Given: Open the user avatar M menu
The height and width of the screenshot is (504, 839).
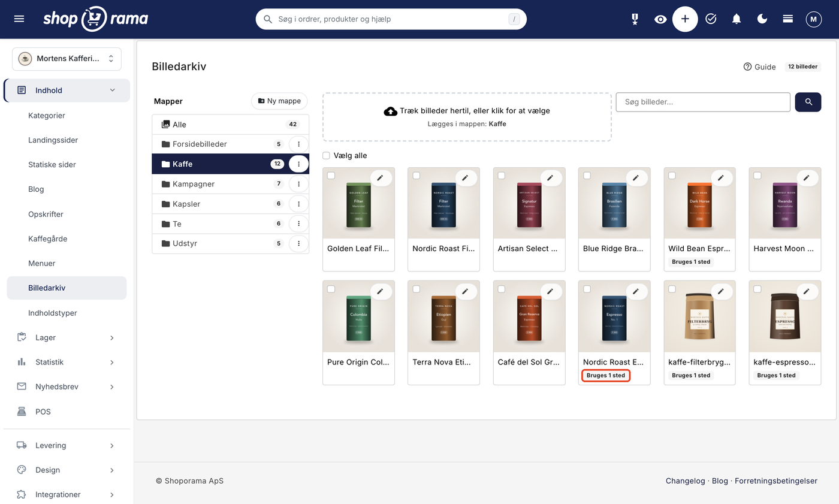Looking at the screenshot, I should coord(813,19).
